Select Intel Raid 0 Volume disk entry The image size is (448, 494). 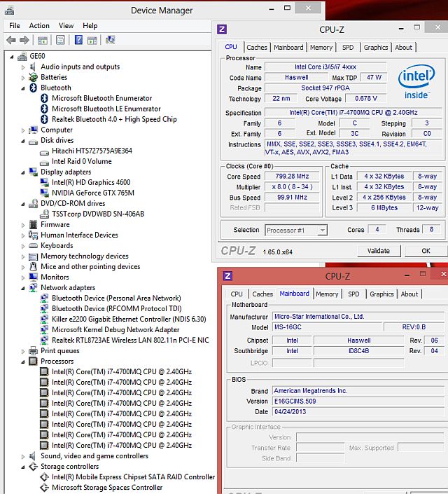pyautogui.click(x=81, y=161)
